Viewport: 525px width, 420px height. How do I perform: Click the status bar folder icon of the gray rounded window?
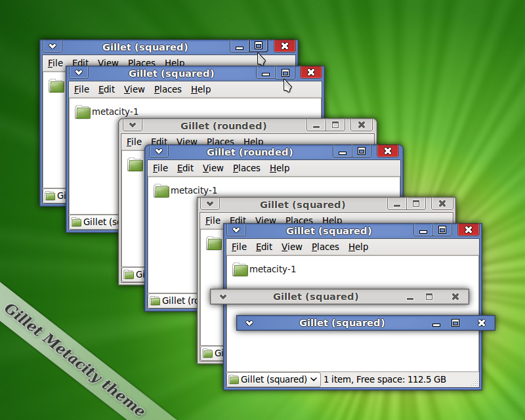(129, 275)
